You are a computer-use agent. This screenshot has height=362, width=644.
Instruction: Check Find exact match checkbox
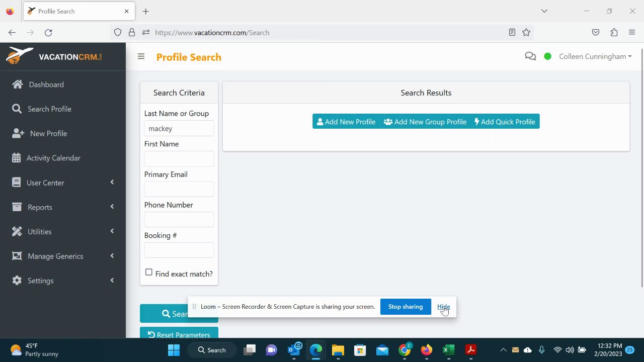(x=149, y=273)
